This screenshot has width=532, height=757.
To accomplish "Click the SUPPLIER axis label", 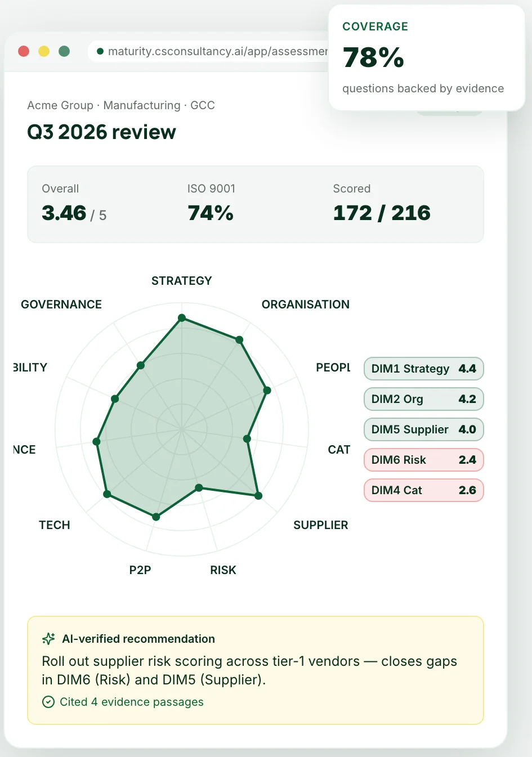I will pos(321,525).
